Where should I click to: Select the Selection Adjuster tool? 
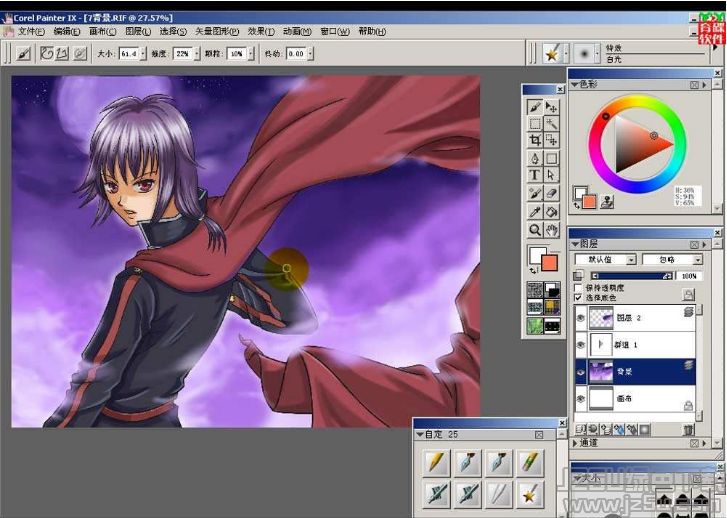pyautogui.click(x=551, y=140)
